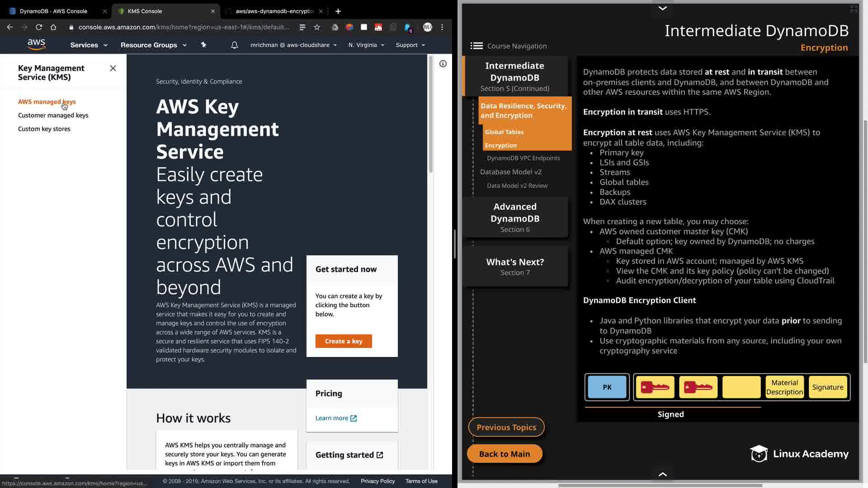Open the Support dropdown menu
This screenshot has height=488, width=868.
coord(410,45)
